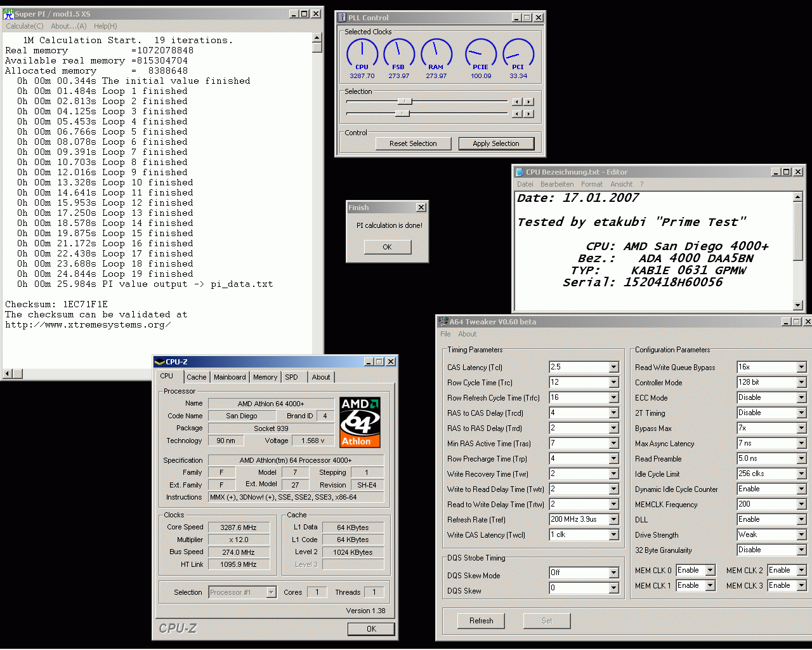The height and width of the screenshot is (650, 812).
Task: Click the CPU-Z title bar icon
Action: click(160, 362)
